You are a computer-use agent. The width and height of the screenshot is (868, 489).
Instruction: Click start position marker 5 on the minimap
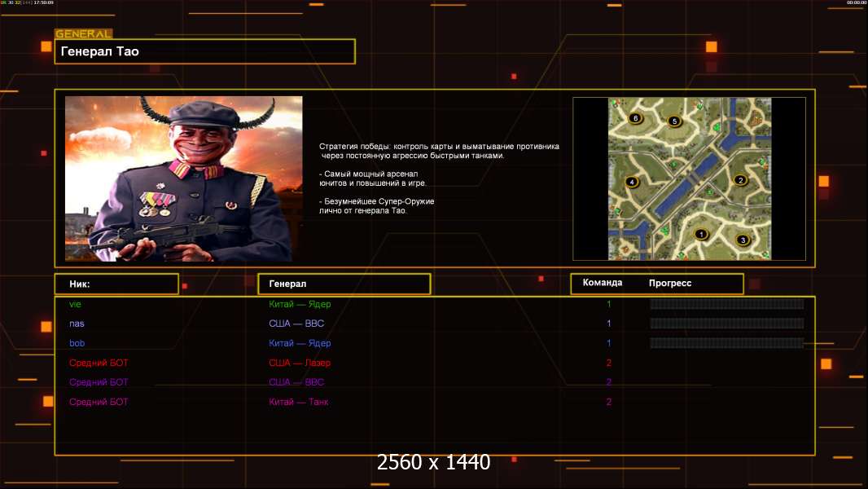click(674, 121)
